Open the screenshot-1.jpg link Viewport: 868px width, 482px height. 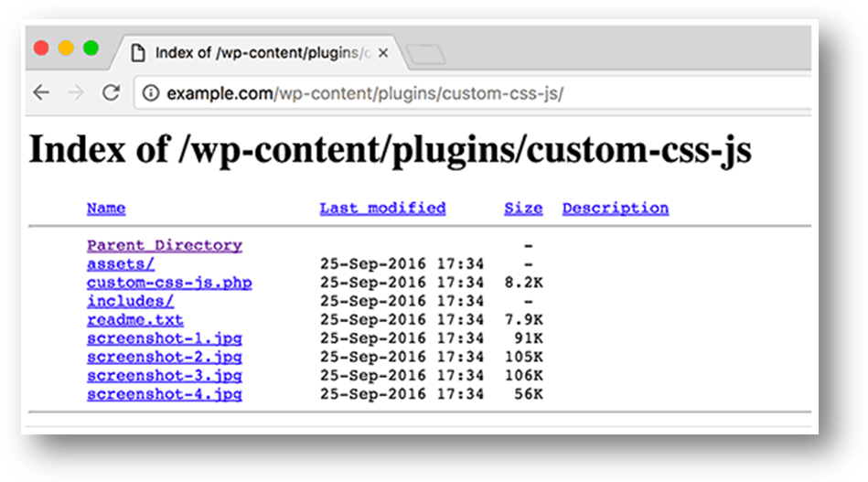[x=165, y=338]
